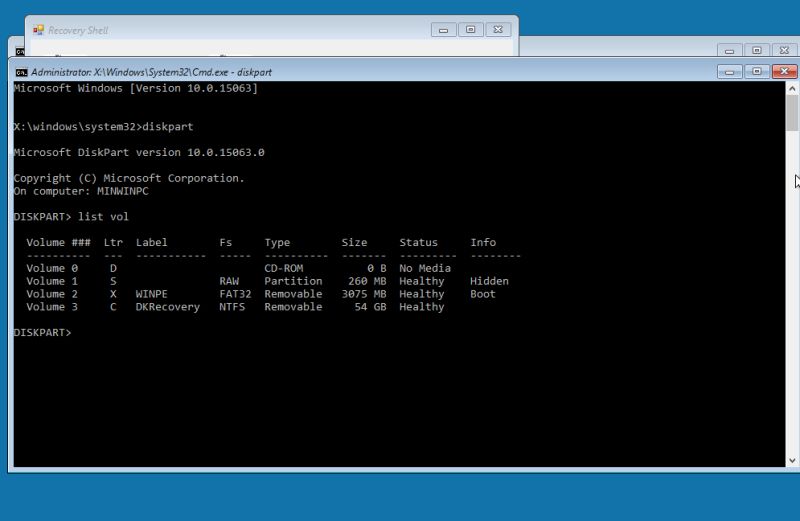
Task: Click the 'Boot' info value
Action: (483, 294)
